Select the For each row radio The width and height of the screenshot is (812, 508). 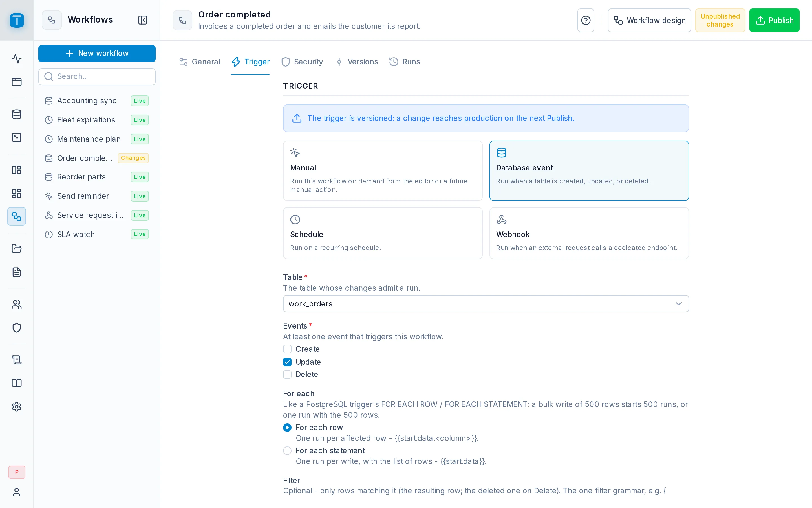pos(287,427)
